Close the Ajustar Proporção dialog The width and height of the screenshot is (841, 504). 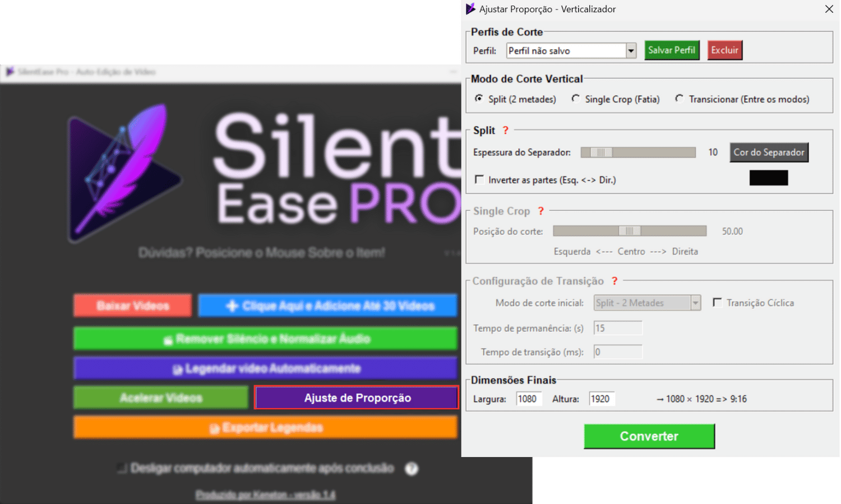tap(829, 9)
